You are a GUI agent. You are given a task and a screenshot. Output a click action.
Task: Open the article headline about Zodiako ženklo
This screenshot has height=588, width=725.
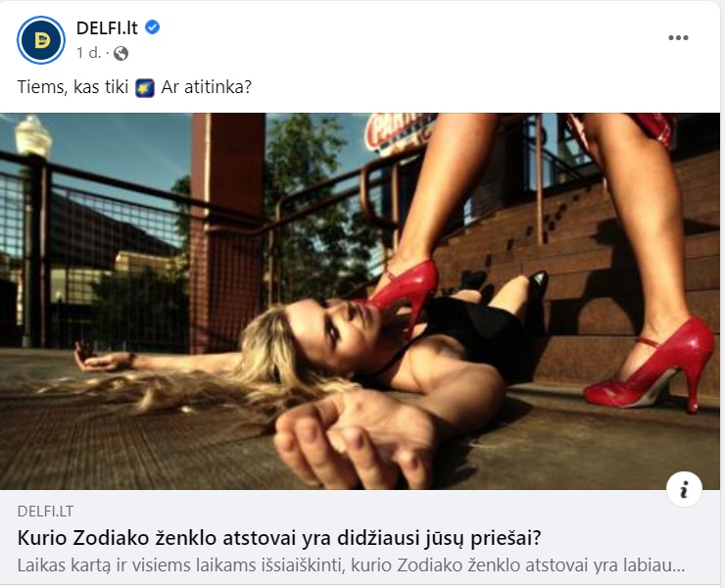click(279, 538)
